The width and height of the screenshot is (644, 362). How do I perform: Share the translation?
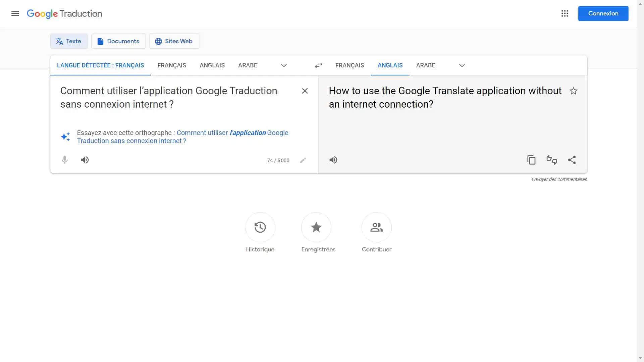[572, 160]
